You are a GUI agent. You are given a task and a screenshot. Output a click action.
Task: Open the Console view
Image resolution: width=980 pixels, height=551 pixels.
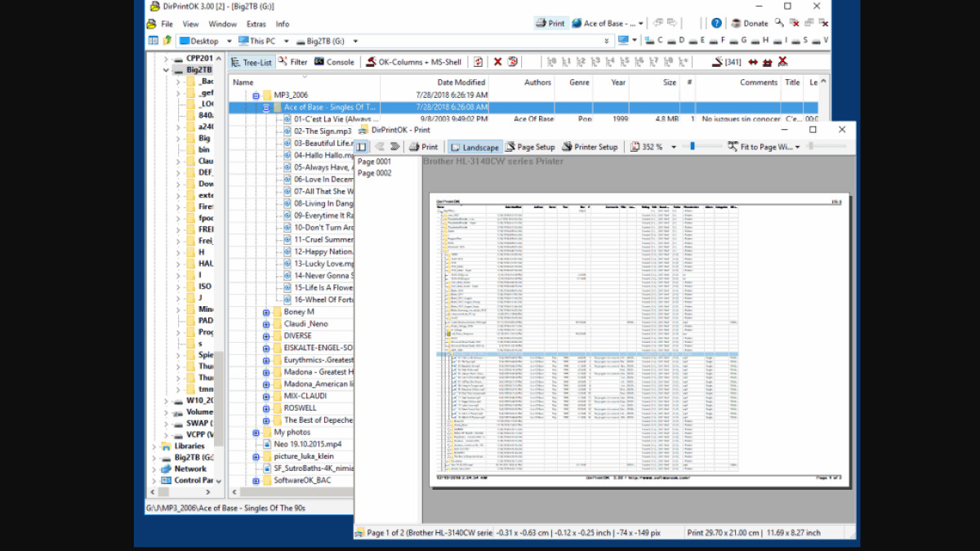pyautogui.click(x=334, y=62)
